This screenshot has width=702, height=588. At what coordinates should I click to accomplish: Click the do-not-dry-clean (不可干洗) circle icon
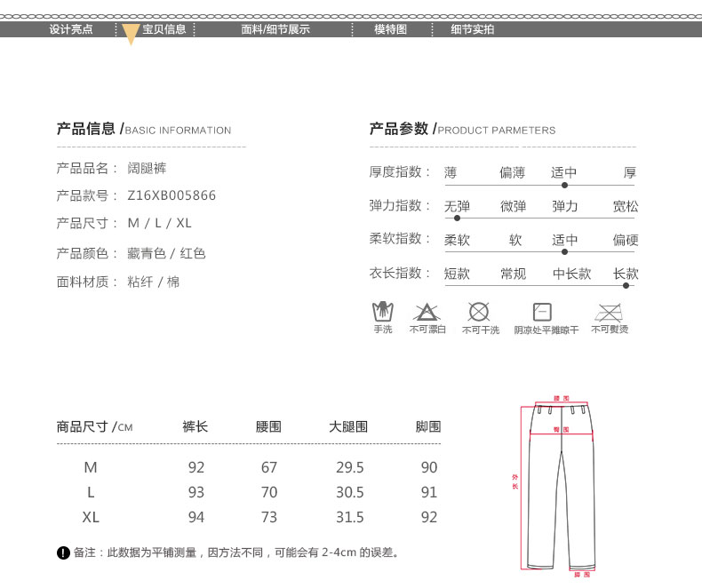(479, 312)
